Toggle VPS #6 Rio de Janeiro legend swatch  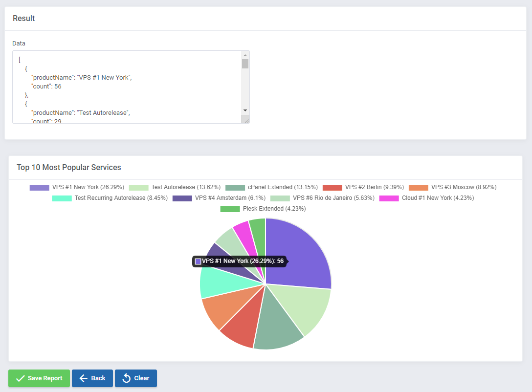[280, 198]
